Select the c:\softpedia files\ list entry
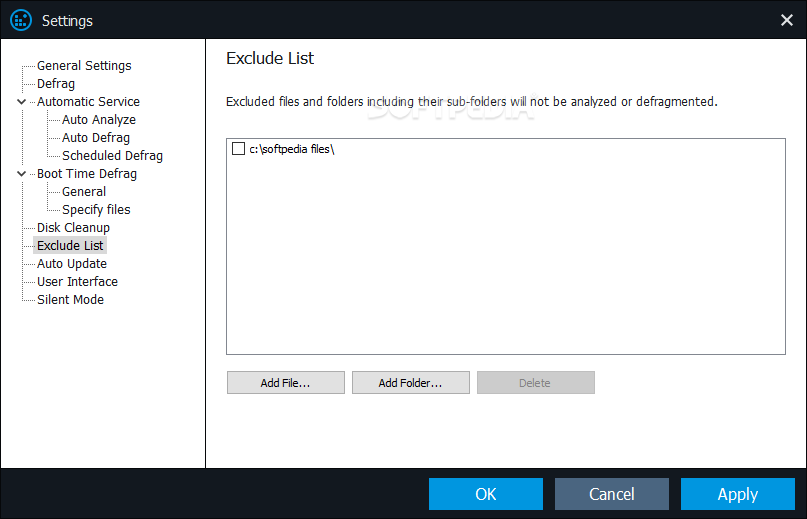Image resolution: width=807 pixels, height=519 pixels. 292,149
